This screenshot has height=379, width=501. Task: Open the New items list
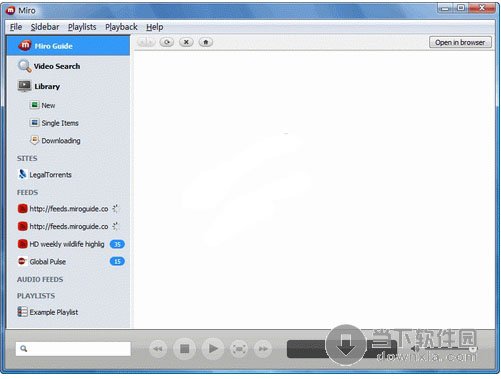[68, 105]
